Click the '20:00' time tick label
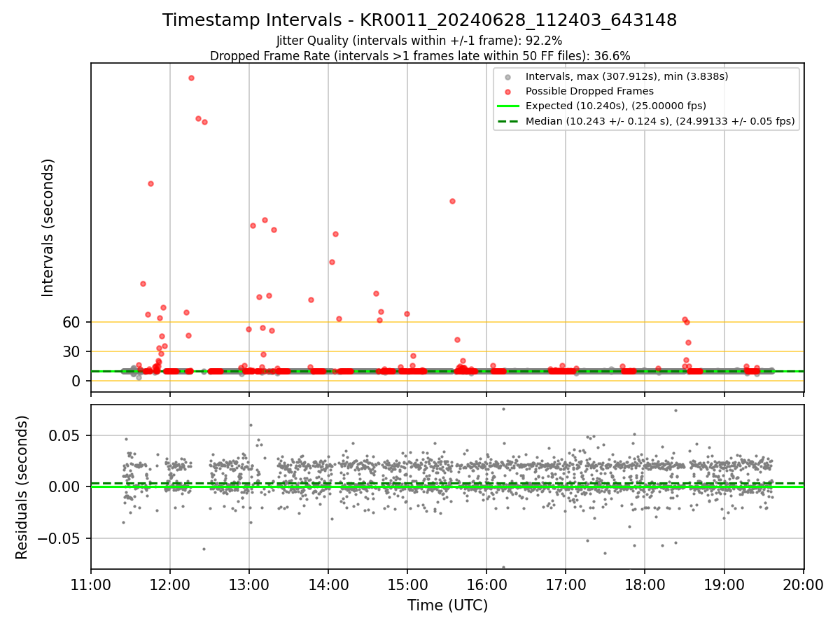The image size is (840, 630). tap(803, 583)
